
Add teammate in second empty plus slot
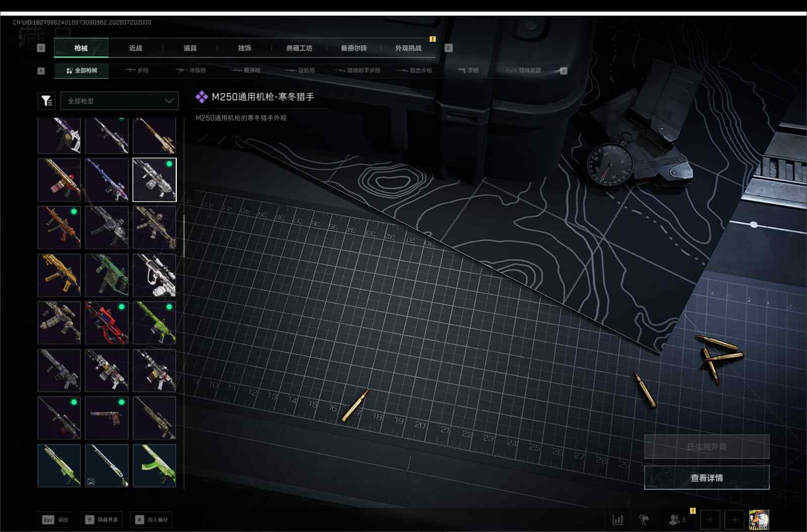734,519
